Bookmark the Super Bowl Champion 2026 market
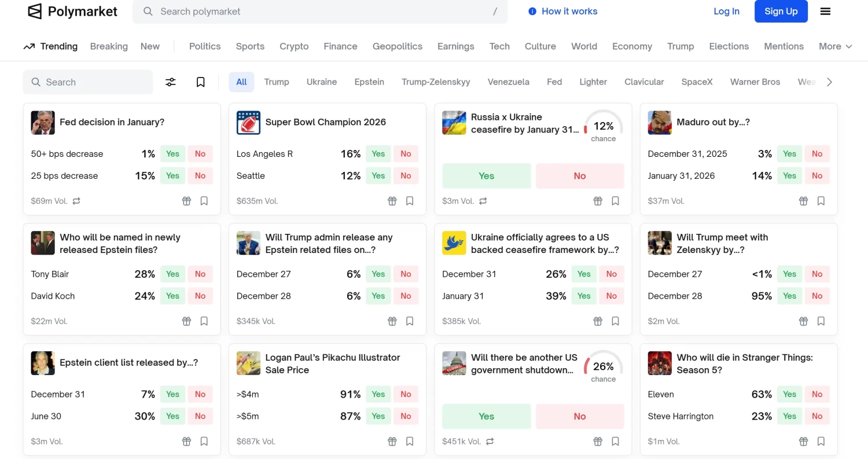 tap(410, 201)
